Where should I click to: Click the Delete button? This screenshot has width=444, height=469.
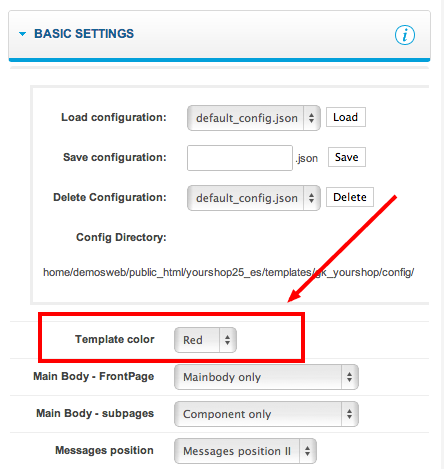click(350, 197)
